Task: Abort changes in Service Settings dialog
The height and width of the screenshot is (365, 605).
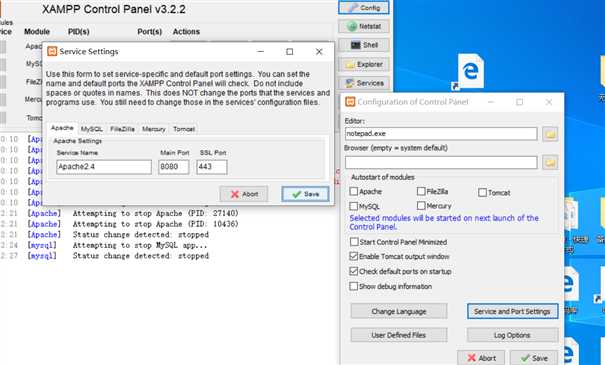Action: coord(244,194)
